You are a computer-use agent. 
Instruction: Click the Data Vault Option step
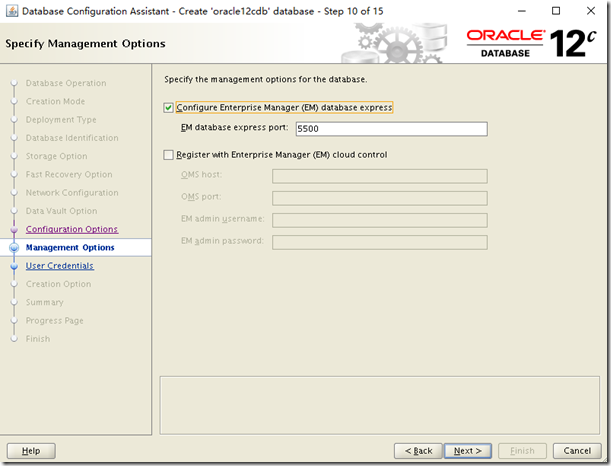62,211
